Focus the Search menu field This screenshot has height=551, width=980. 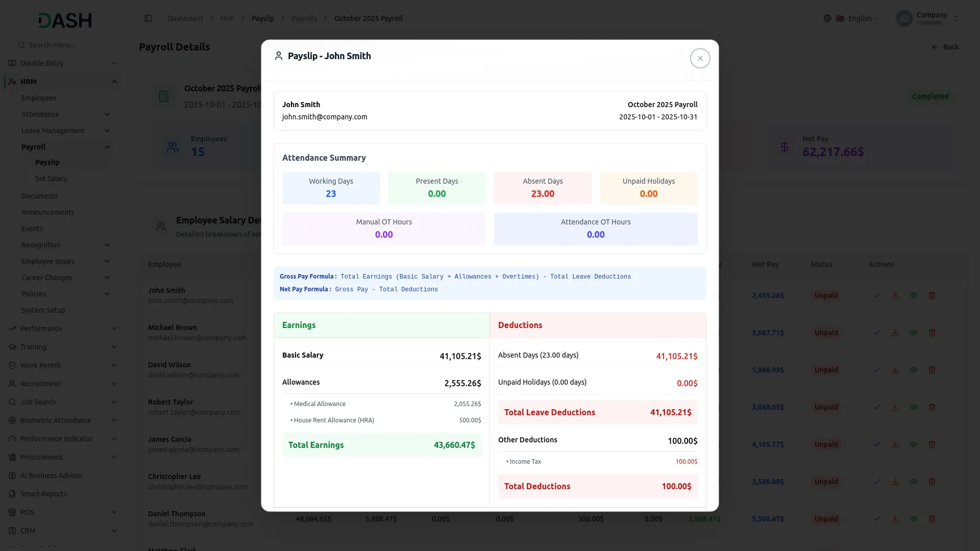pyautogui.click(x=65, y=45)
